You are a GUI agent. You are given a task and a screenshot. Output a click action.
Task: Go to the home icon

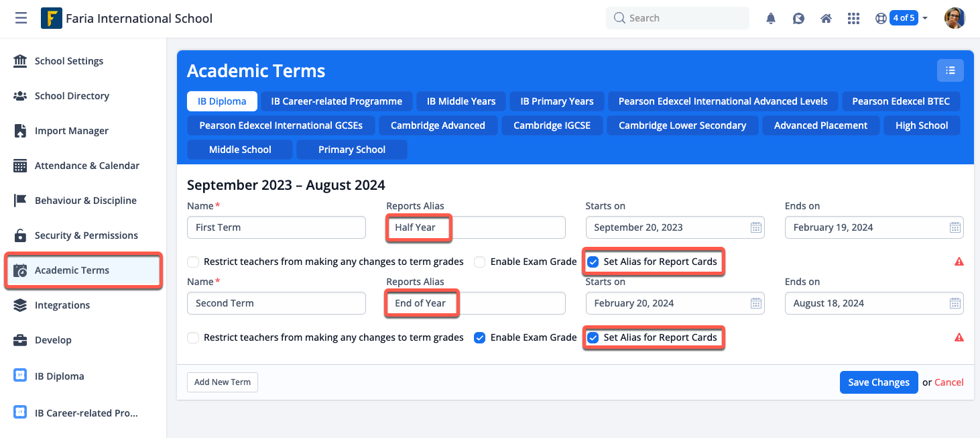coord(826,19)
